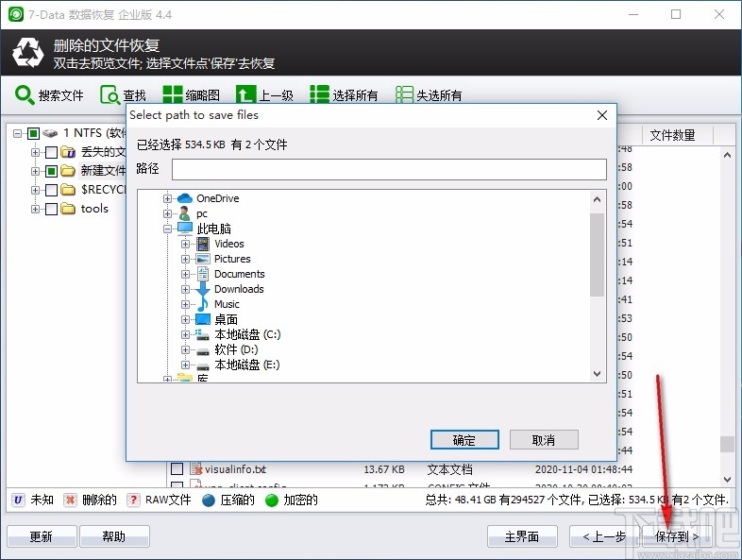The image size is (742, 560).
Task: Click the 桌面 desktop icon
Action: coord(203,319)
